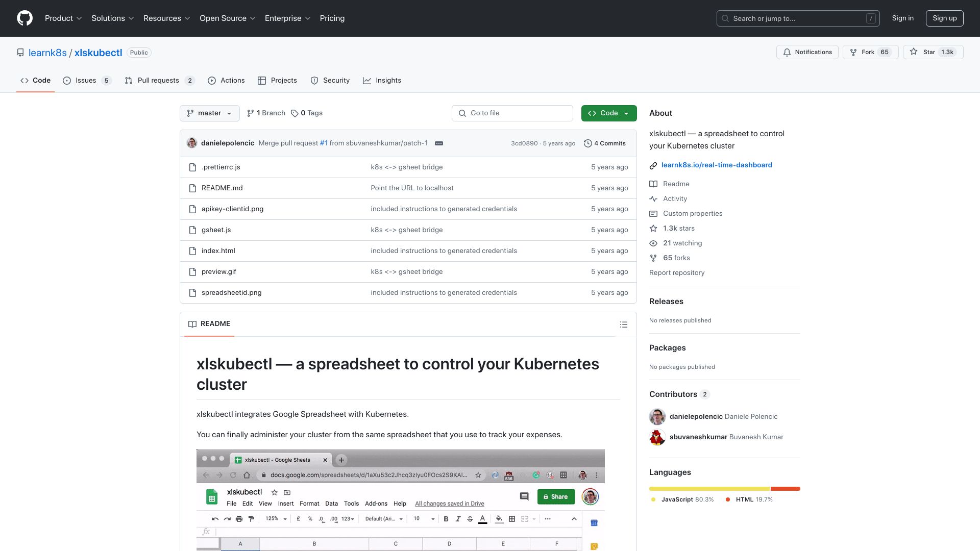Click the 1 Branch link

[x=266, y=113]
